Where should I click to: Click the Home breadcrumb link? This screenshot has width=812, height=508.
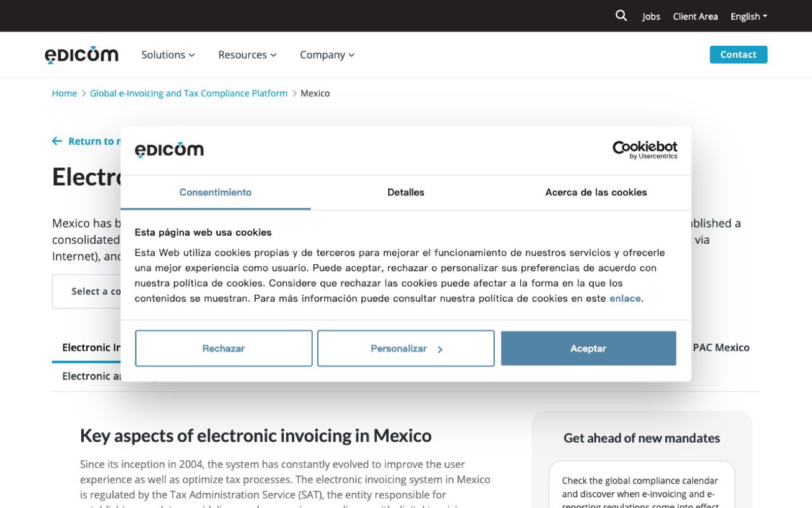pyautogui.click(x=64, y=93)
